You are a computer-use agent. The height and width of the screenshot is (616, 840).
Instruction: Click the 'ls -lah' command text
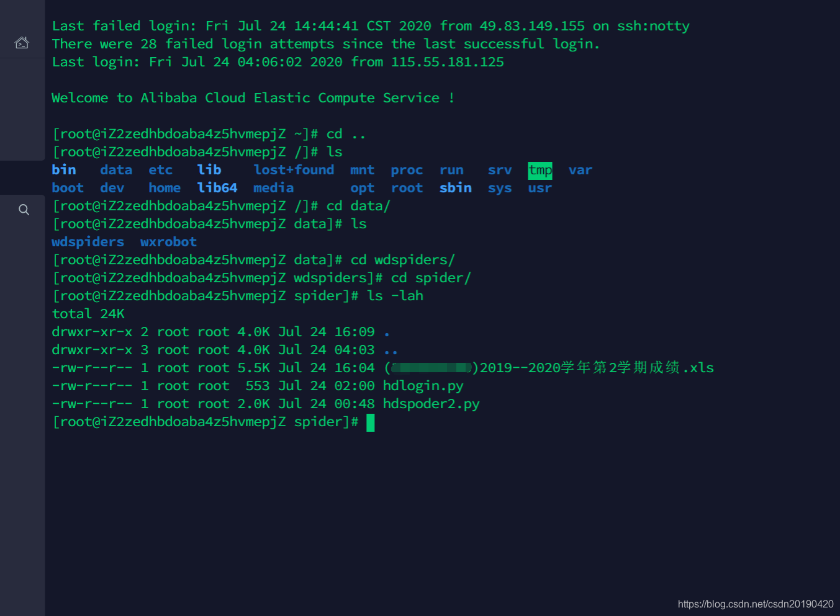coord(395,296)
